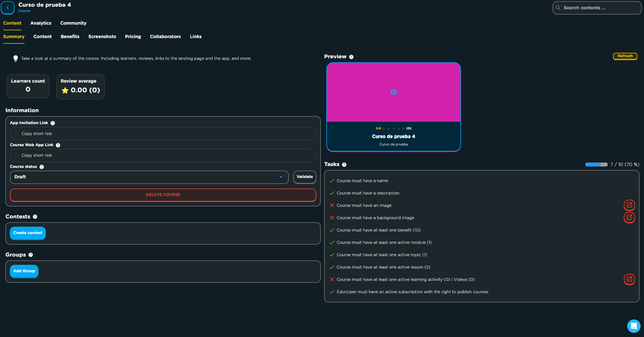Click the Refresh preview button

(x=625, y=56)
